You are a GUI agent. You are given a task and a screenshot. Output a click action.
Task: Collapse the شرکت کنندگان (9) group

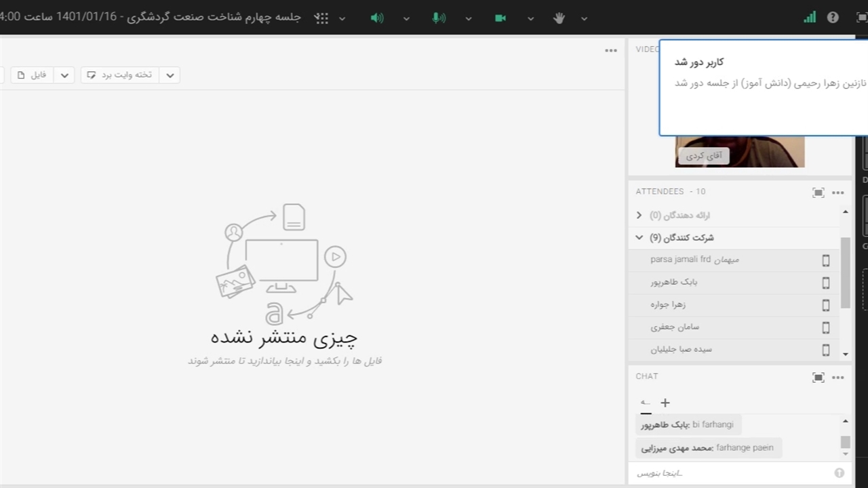pyautogui.click(x=639, y=237)
